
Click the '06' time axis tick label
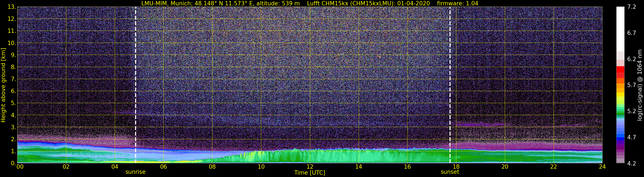click(164, 167)
